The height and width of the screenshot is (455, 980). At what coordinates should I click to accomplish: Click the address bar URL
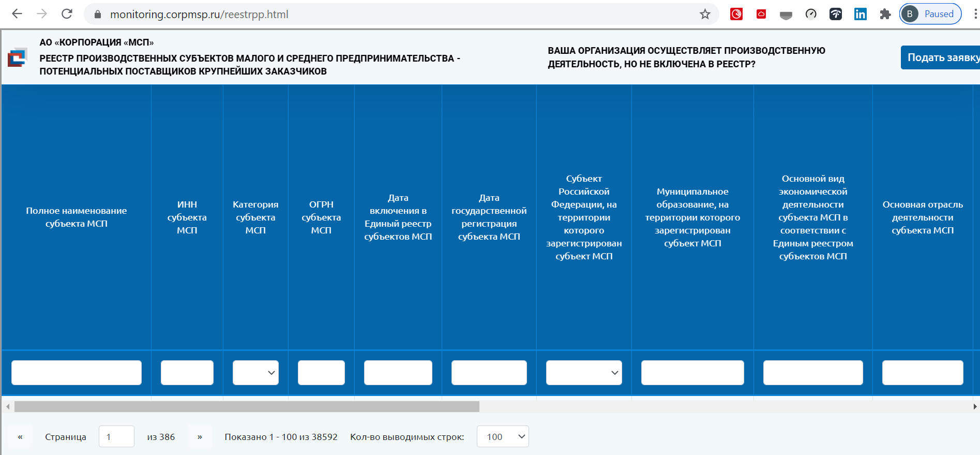(x=199, y=14)
